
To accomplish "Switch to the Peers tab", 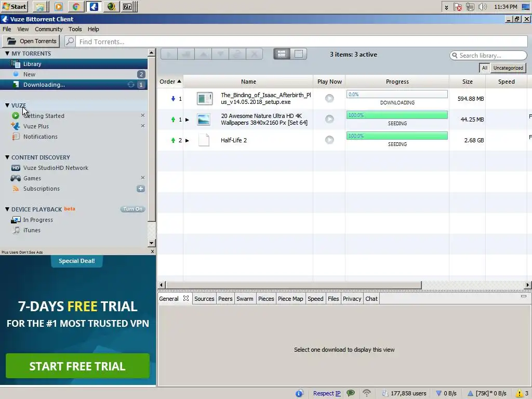I will click(x=225, y=299).
